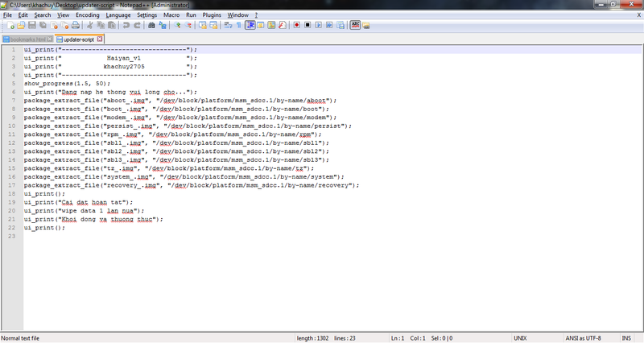Toggle the Document Map icon
The width and height of the screenshot is (644, 343).
(x=271, y=26)
